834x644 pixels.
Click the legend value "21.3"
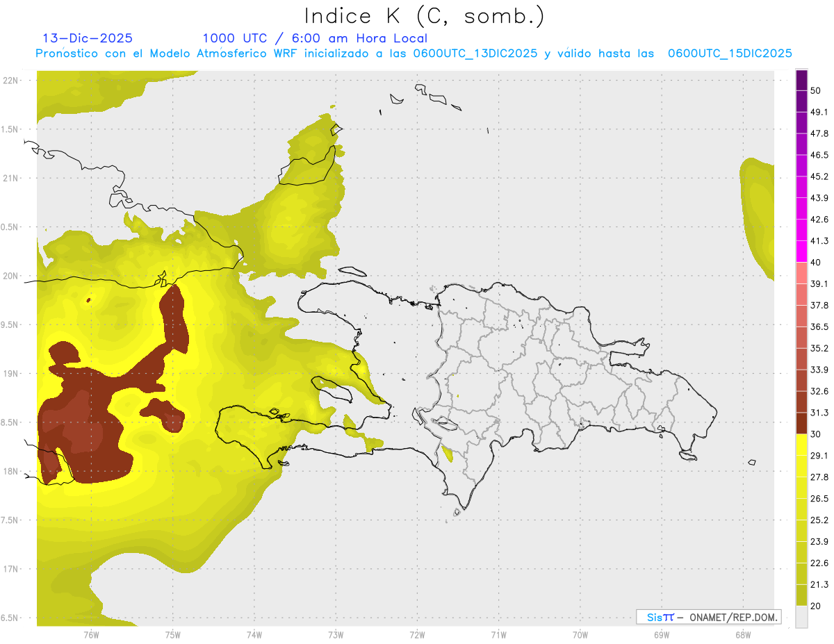819,584
